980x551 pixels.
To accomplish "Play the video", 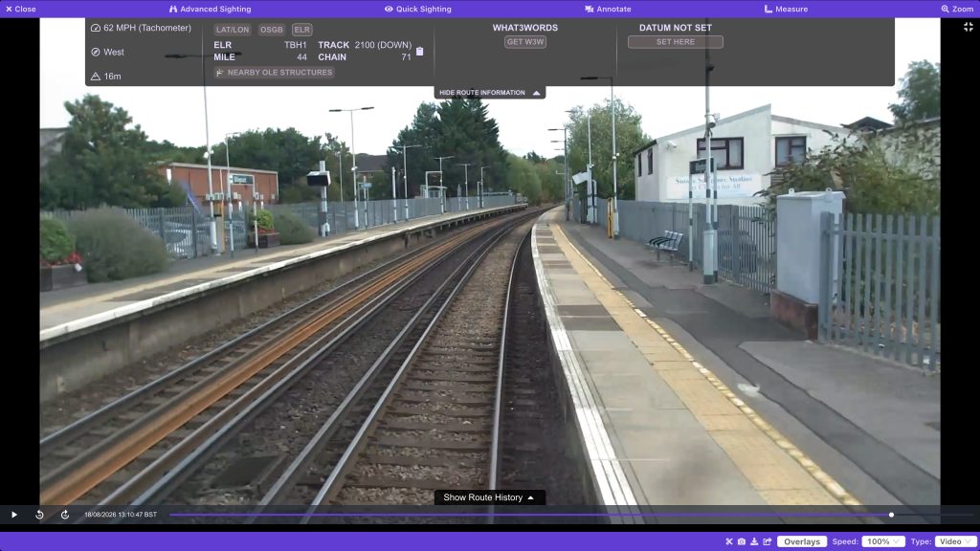I will tap(14, 515).
